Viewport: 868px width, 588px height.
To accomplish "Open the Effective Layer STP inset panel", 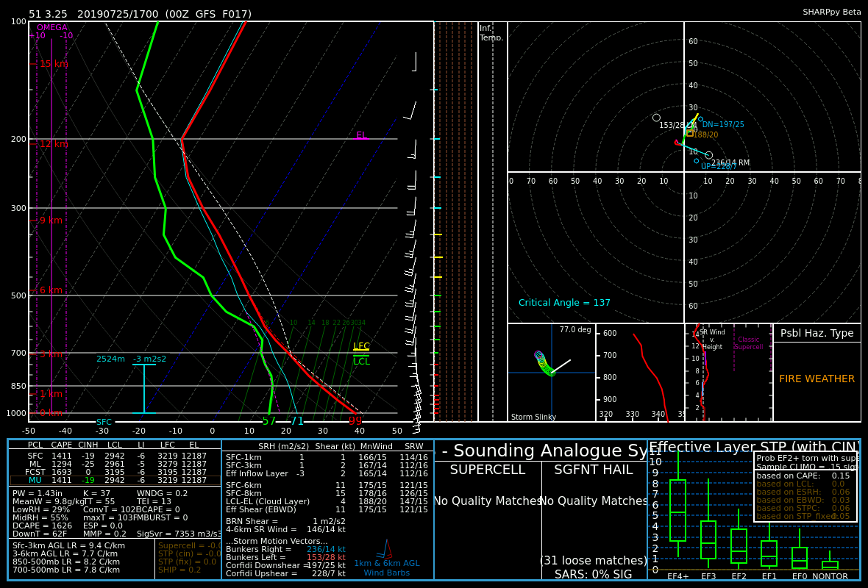I will [754, 510].
